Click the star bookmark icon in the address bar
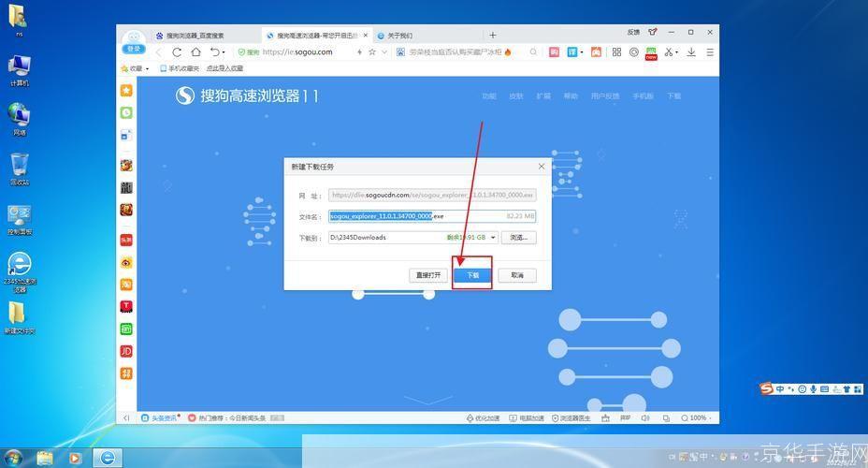Viewport: 868px width, 468px height. 372,52
